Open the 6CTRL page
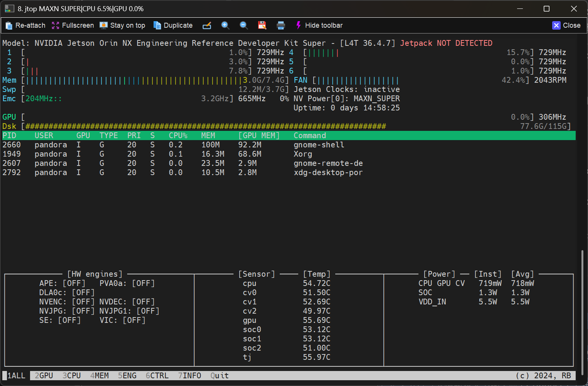 pos(157,376)
